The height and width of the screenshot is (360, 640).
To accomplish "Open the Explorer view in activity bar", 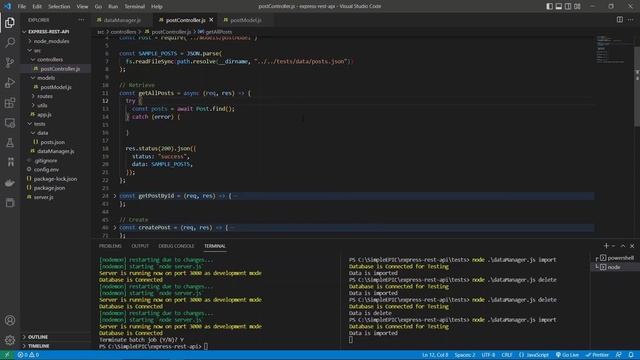I will pyautogui.click(x=10, y=22).
